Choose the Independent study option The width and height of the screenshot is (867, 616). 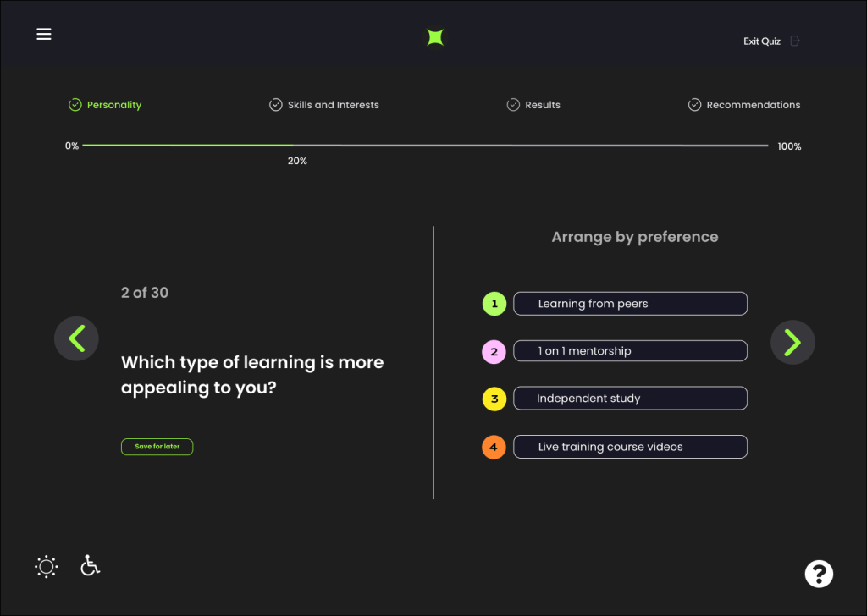(x=630, y=399)
